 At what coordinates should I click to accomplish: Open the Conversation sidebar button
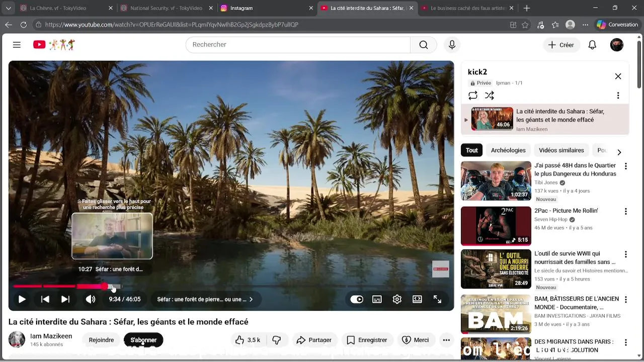pyautogui.click(x=617, y=25)
